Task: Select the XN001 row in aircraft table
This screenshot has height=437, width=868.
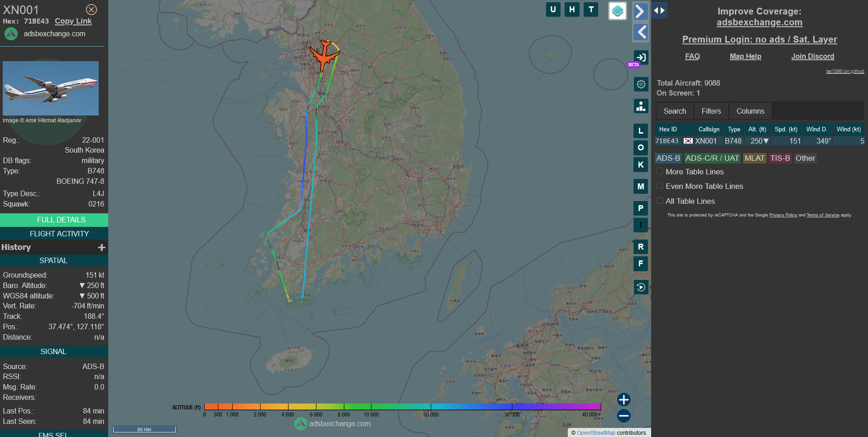Action: [x=759, y=141]
